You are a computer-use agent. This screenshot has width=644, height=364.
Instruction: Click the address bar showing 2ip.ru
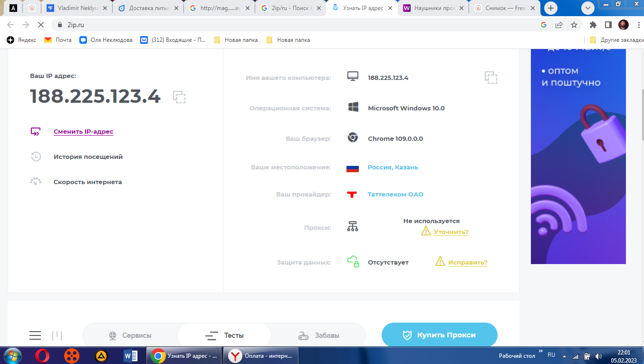[295, 25]
